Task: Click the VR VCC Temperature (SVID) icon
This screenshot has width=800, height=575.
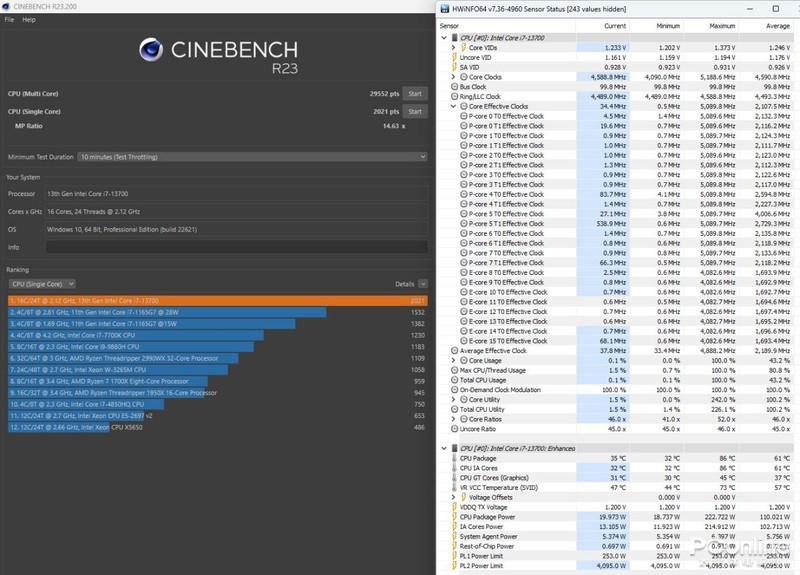Action: click(454, 487)
